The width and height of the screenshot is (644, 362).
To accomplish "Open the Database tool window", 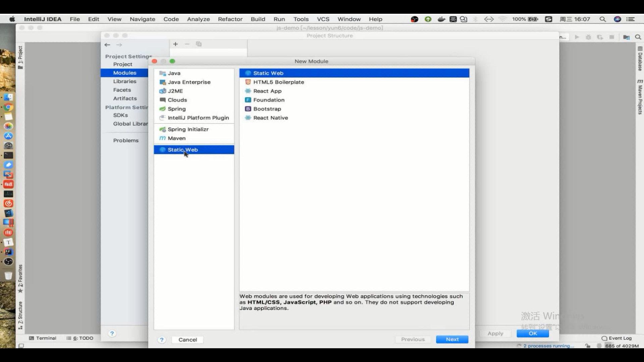I will coord(640,59).
